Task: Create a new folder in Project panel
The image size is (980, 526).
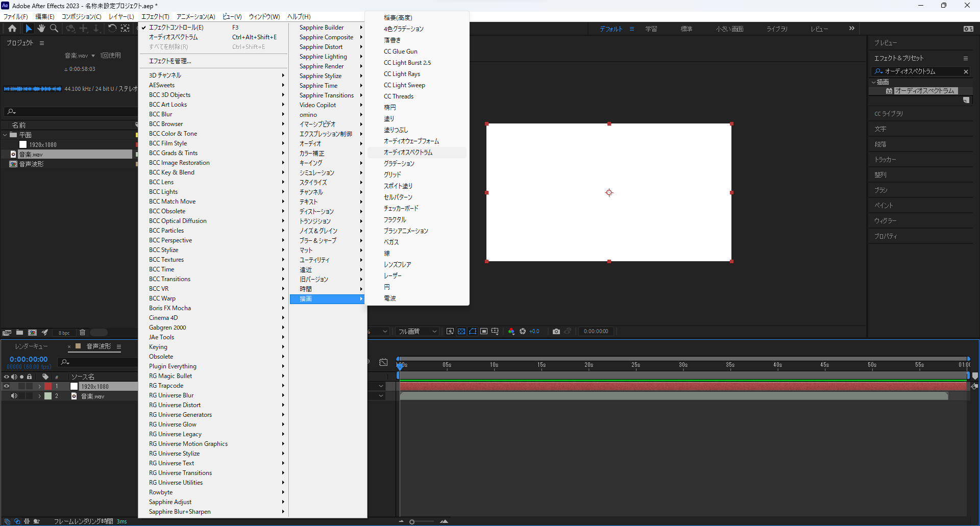Action: point(19,333)
